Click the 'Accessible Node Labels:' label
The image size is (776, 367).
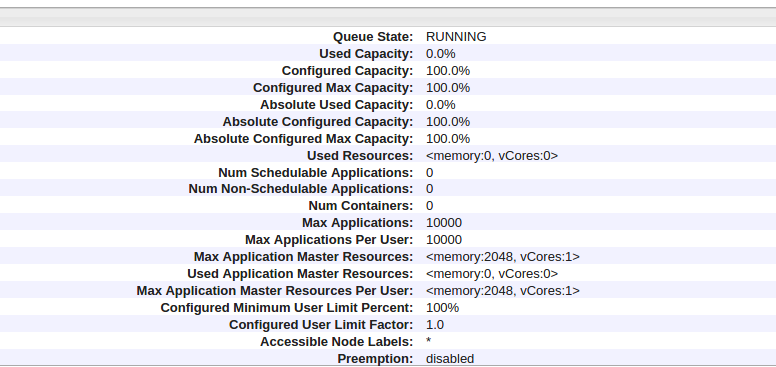click(x=337, y=342)
